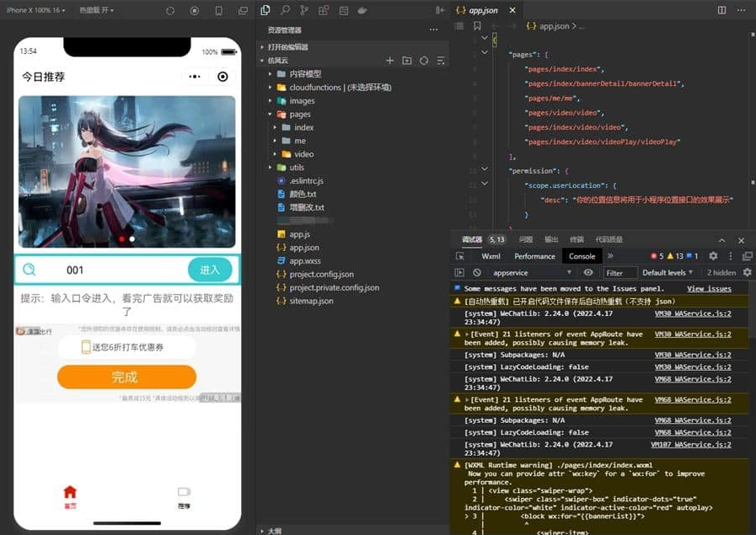
Task: Expand the index folder
Action: tap(275, 127)
